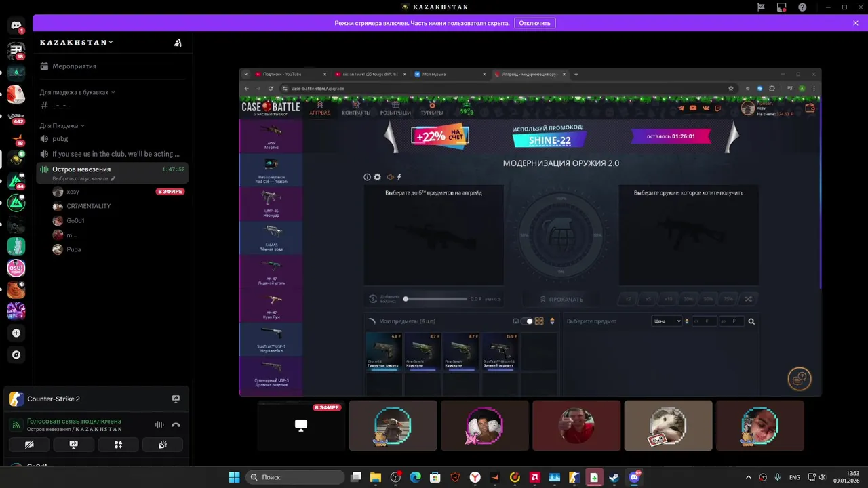Join the pubg voice channel
This screenshot has width=868, height=488.
tap(112, 139)
